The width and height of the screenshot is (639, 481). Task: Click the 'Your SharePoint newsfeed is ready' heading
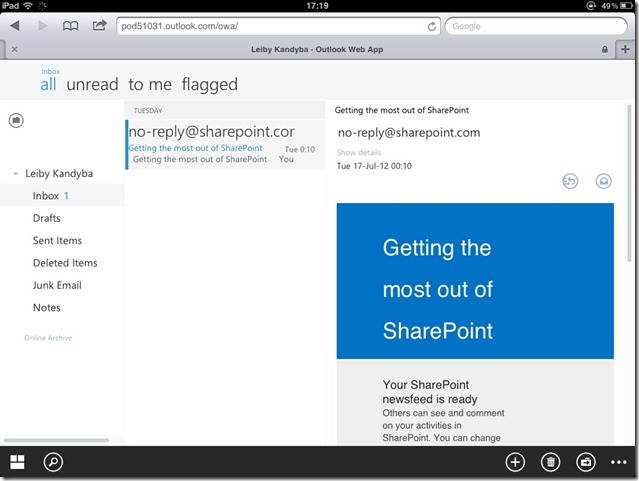pos(430,392)
